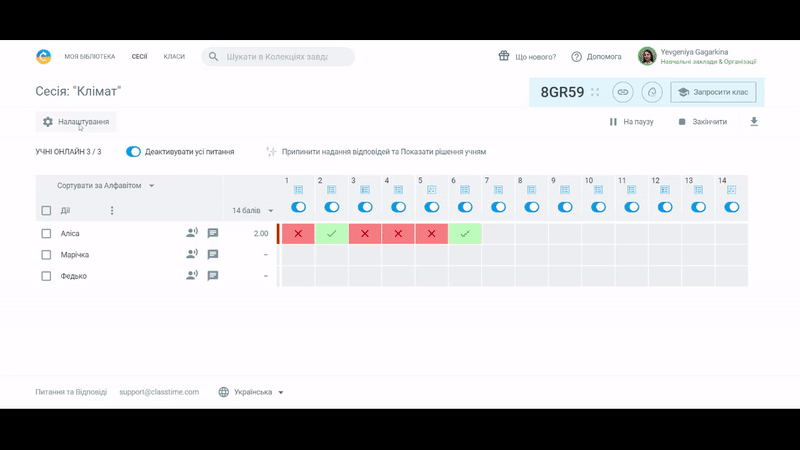800x450 pixels.
Task: Go to Моя бібліотека
Action: tap(90, 57)
